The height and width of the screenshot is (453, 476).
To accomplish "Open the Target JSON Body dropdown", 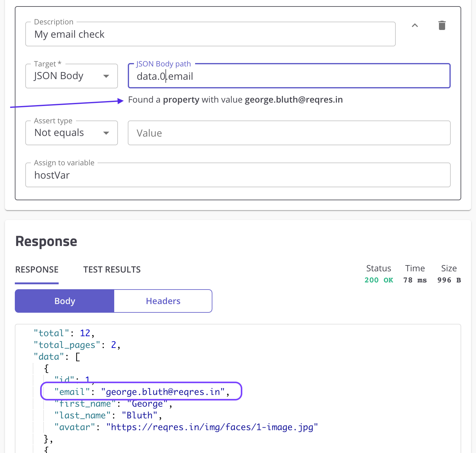I will pyautogui.click(x=72, y=76).
